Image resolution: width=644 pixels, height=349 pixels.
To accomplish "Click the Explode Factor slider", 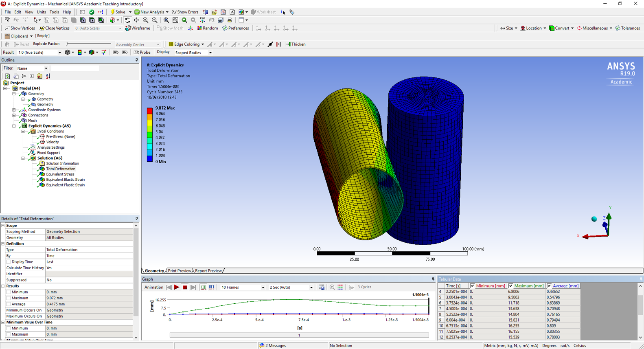I will (x=89, y=44).
